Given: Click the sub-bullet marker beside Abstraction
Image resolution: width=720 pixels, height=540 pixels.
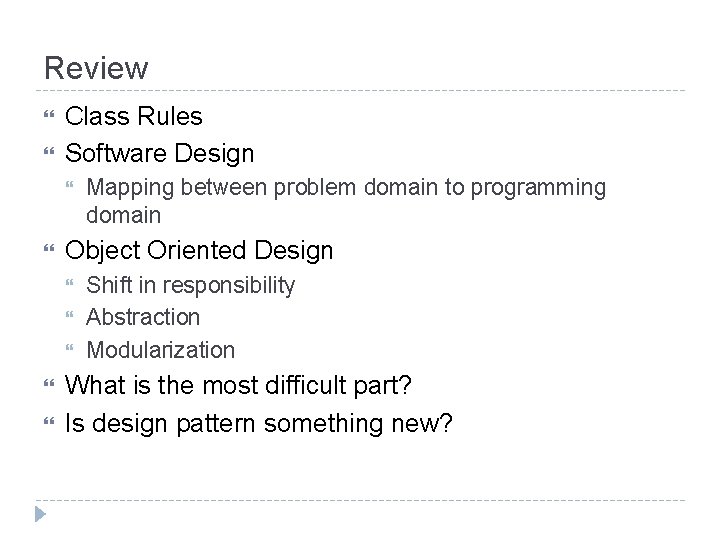Looking at the screenshot, I should point(70,318).
